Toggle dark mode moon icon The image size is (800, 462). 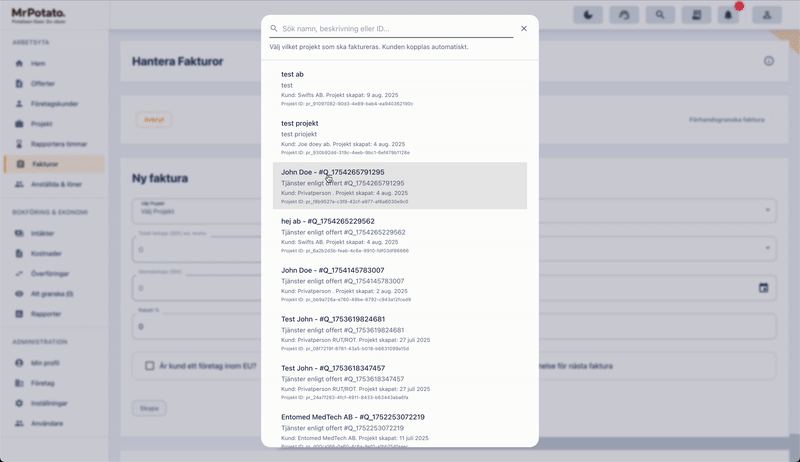(588, 15)
